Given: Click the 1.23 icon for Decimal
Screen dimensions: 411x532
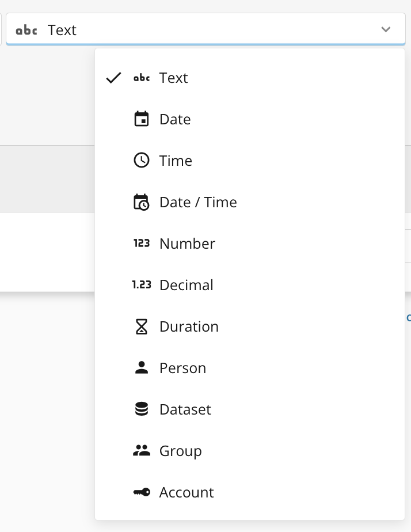Looking at the screenshot, I should (x=141, y=285).
